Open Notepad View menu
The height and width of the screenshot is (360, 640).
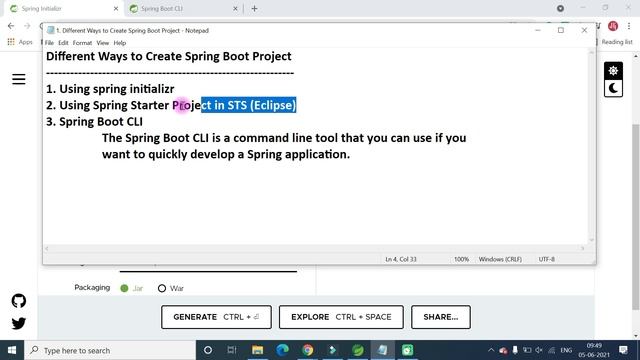tap(102, 43)
